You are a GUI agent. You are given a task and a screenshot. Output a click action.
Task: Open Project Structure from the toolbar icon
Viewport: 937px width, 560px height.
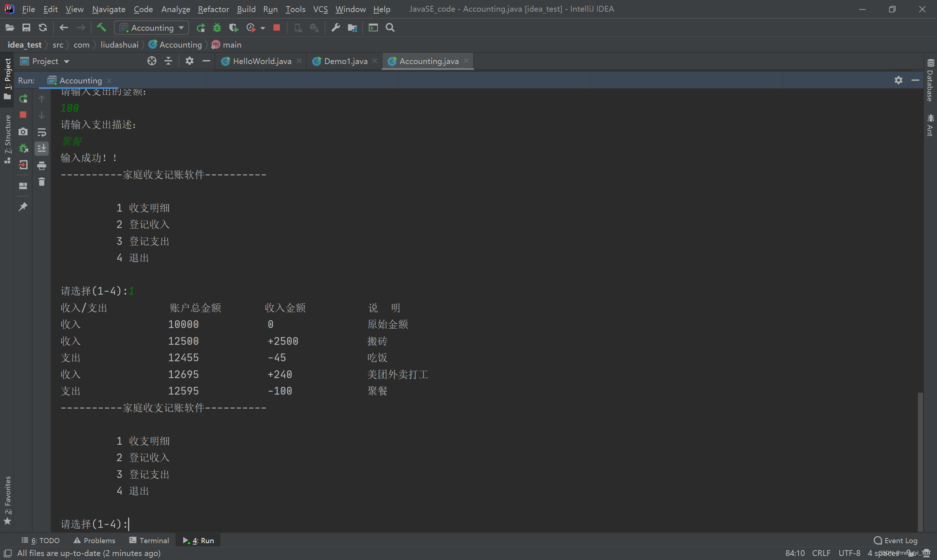tap(352, 27)
